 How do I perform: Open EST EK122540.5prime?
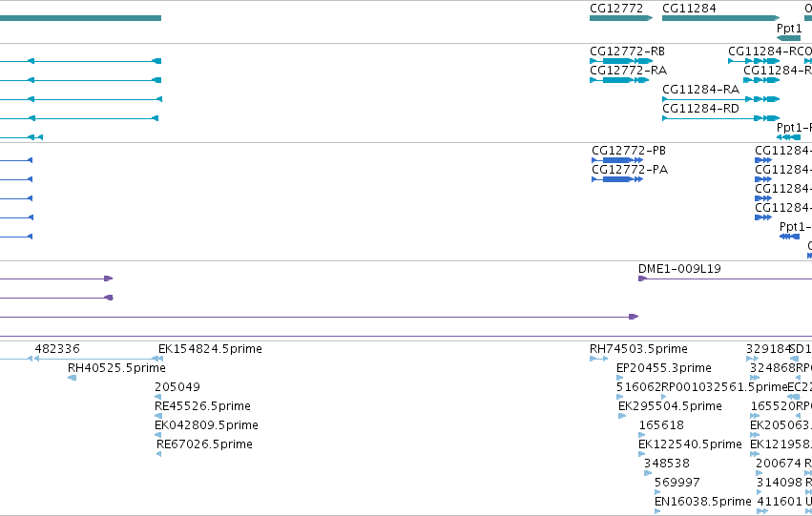pos(690,444)
